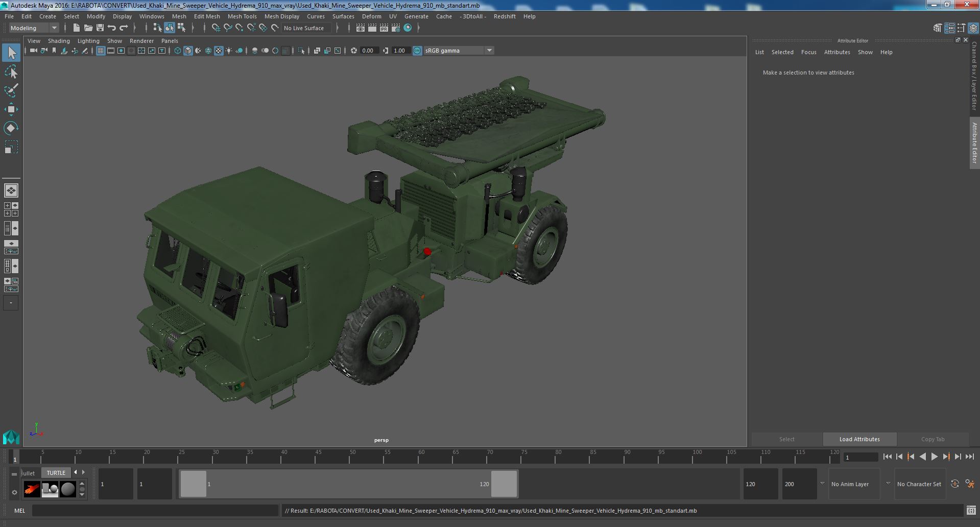Click the gamma value field showing 1.00
The image size is (980, 527).
click(400, 51)
